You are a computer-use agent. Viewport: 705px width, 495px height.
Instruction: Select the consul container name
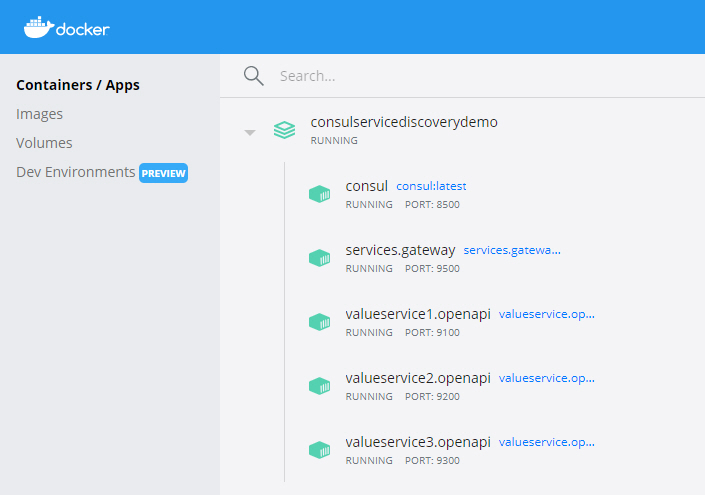click(366, 186)
